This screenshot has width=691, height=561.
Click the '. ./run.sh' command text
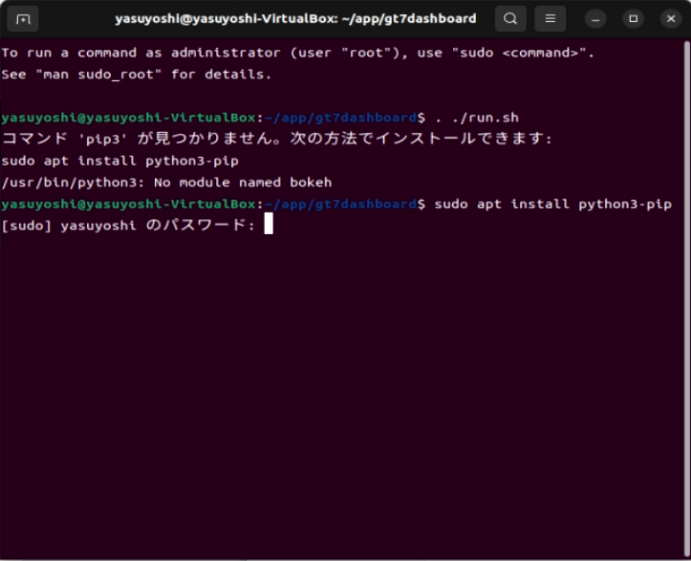coord(477,118)
